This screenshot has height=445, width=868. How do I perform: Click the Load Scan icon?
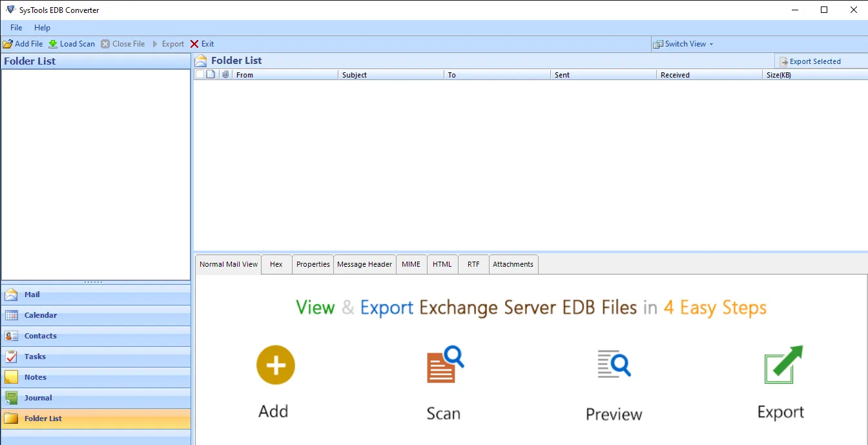53,44
